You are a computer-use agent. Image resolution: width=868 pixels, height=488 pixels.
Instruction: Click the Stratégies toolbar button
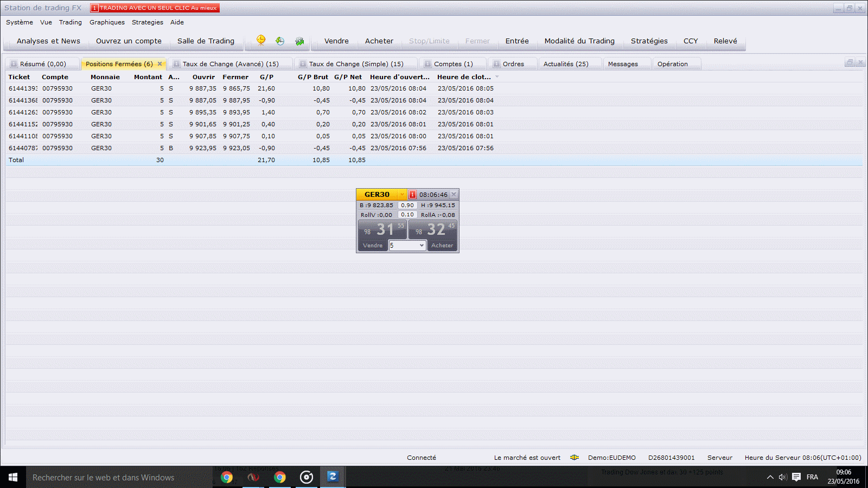(649, 41)
